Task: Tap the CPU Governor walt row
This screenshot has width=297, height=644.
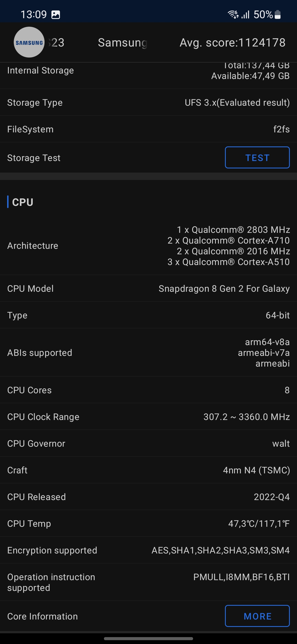Action: 148,443
